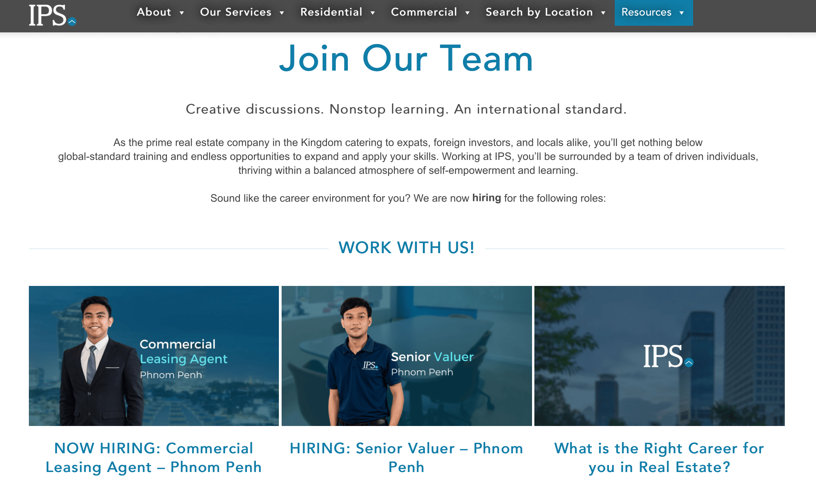Open the highlighted Resources menu
Screen dimensions: 816x504
pyautogui.click(x=646, y=12)
